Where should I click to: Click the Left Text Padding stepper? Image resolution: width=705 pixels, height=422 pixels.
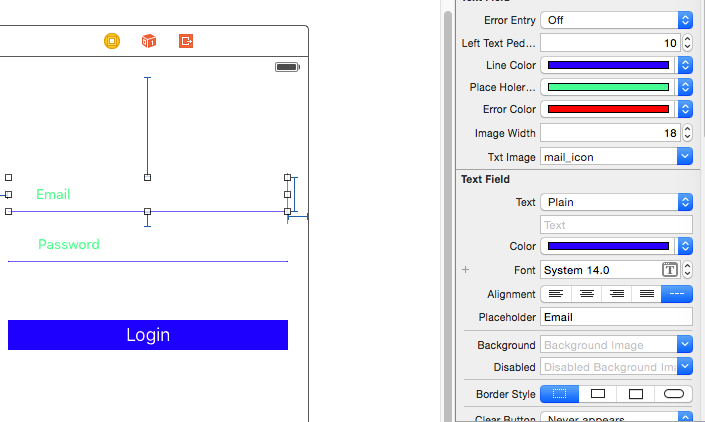click(x=687, y=43)
